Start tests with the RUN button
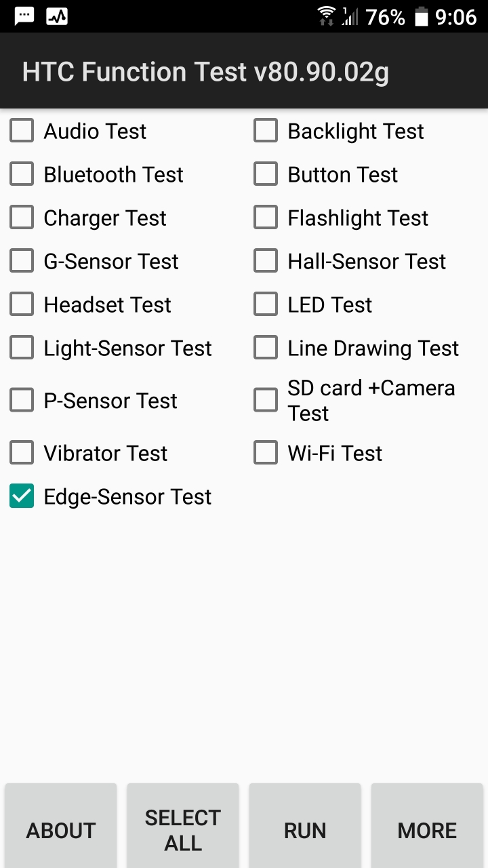Image resolution: width=488 pixels, height=868 pixels. (305, 827)
